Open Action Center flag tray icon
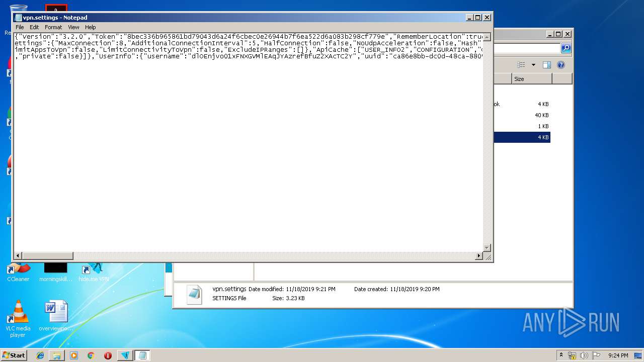 tap(596, 355)
